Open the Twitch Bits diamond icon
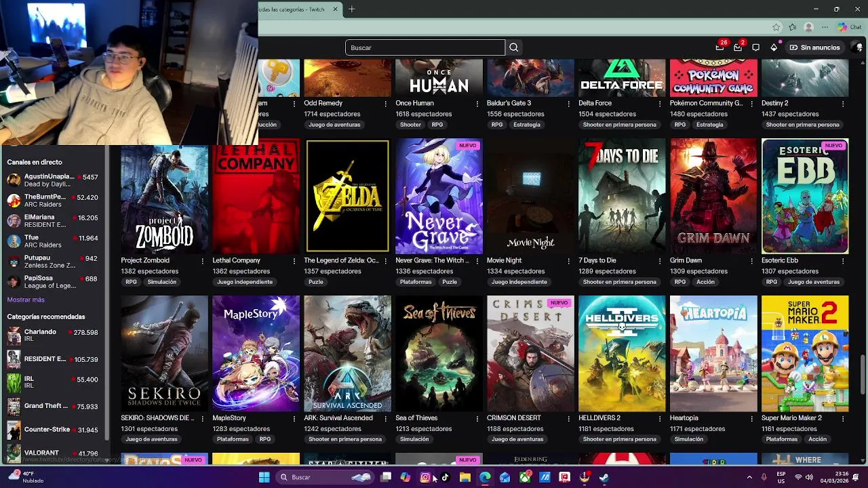 (x=774, y=47)
